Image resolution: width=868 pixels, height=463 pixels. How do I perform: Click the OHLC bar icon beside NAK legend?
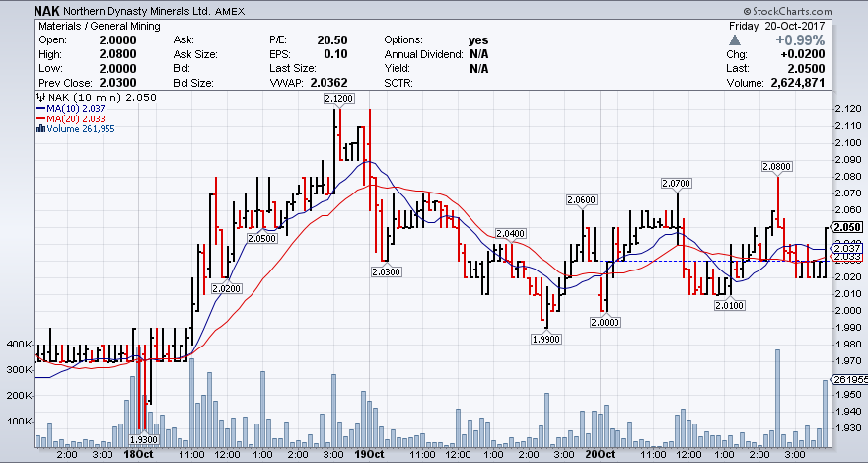38,98
